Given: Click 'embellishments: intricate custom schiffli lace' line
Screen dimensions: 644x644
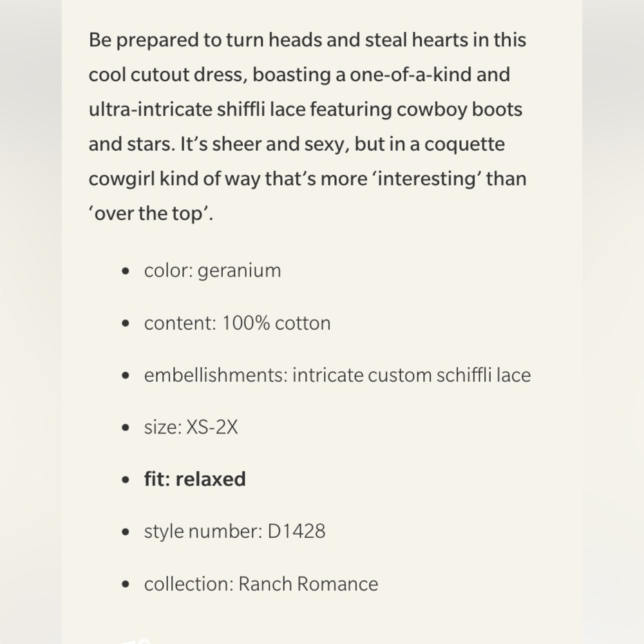Looking at the screenshot, I should (x=337, y=375).
